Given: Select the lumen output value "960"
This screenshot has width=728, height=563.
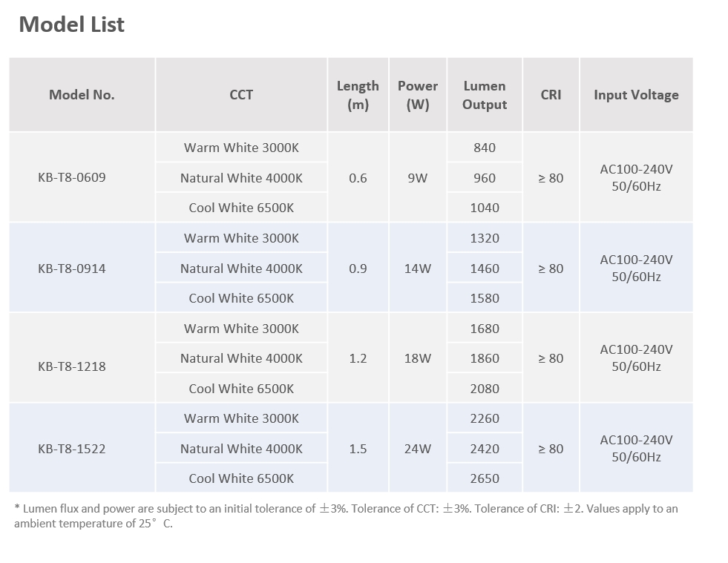Looking at the screenshot, I should click(x=485, y=178).
